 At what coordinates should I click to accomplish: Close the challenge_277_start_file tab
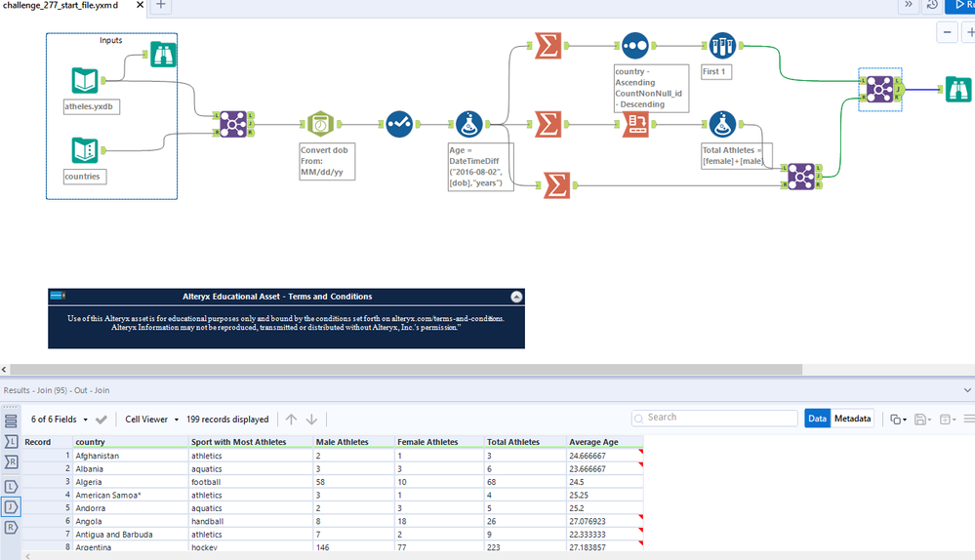pos(140,4)
